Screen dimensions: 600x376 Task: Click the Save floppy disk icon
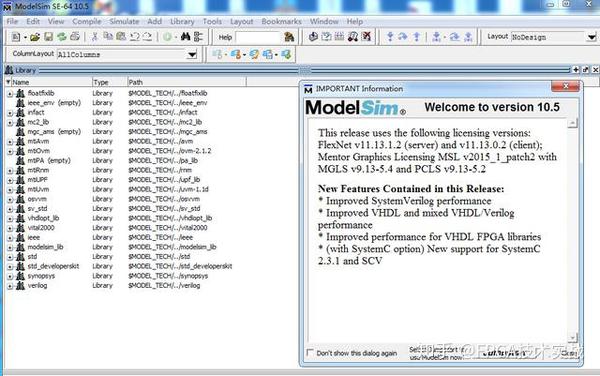click(x=49, y=37)
